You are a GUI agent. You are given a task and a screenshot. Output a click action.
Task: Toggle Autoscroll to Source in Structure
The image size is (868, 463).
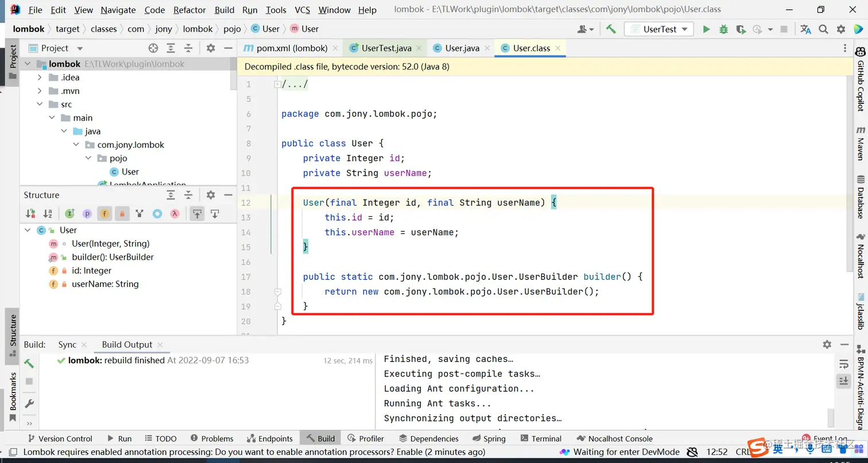(197, 214)
